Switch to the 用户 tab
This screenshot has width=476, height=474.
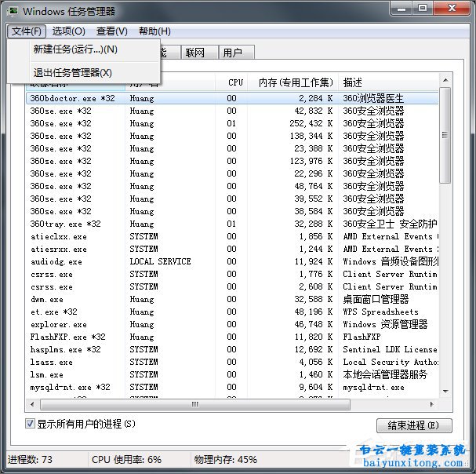click(x=237, y=53)
